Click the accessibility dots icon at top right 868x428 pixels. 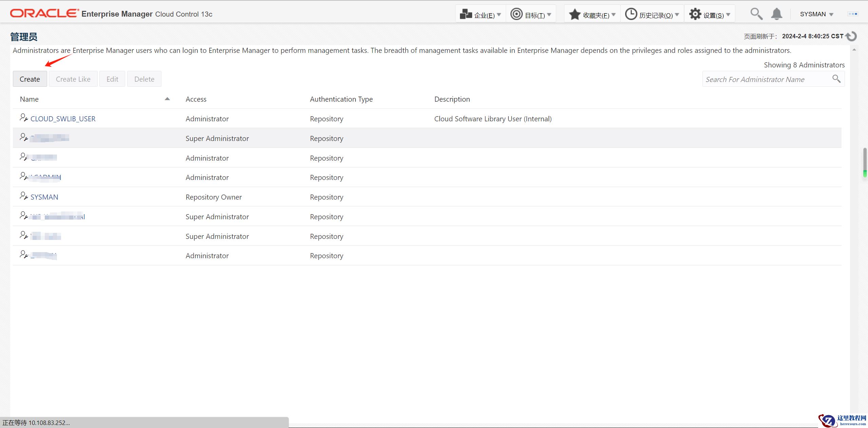point(852,14)
